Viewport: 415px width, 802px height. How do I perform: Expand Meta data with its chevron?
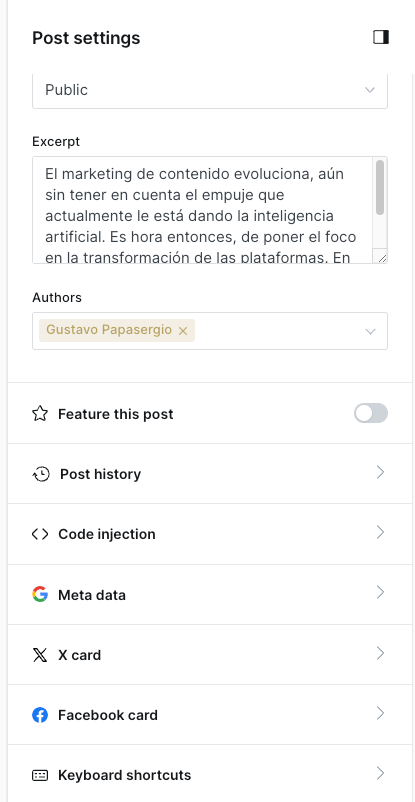(380, 593)
